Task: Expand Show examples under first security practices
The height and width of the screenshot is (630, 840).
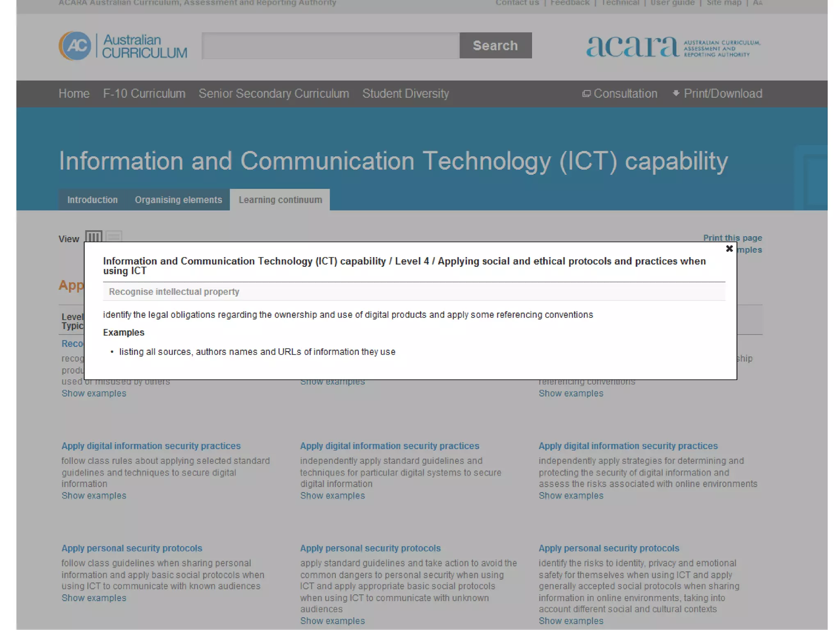Action: [94, 495]
